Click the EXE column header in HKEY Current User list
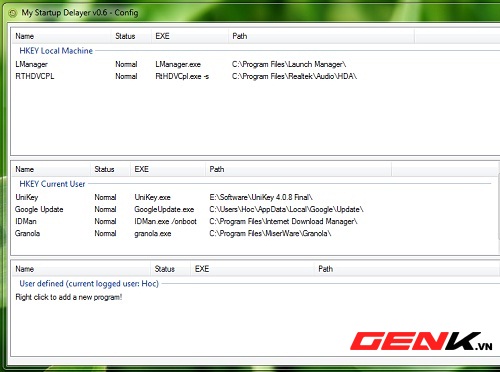Viewport: 500px width, 372px height. pyautogui.click(x=168, y=169)
